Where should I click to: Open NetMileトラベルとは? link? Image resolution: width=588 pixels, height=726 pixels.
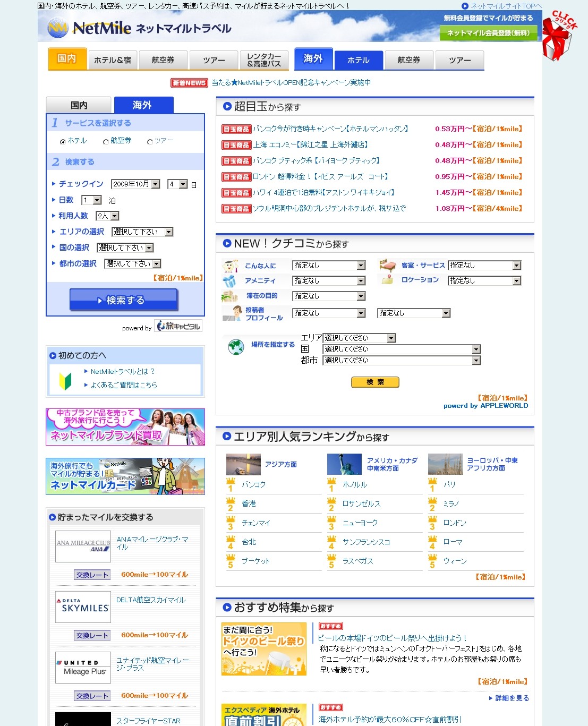pyautogui.click(x=123, y=372)
